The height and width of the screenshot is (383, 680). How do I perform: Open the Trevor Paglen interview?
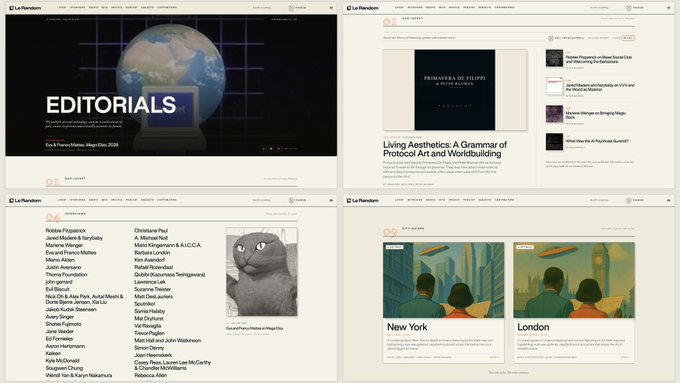[x=149, y=333]
